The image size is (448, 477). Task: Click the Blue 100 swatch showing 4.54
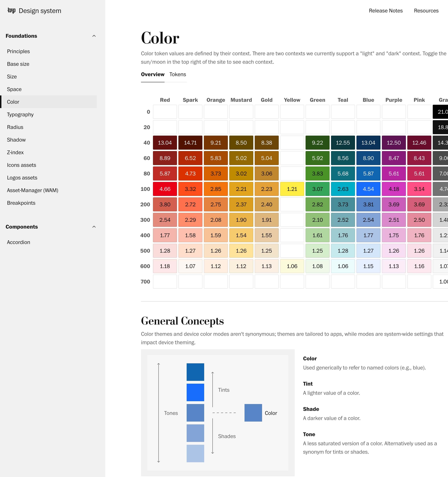coord(368,189)
